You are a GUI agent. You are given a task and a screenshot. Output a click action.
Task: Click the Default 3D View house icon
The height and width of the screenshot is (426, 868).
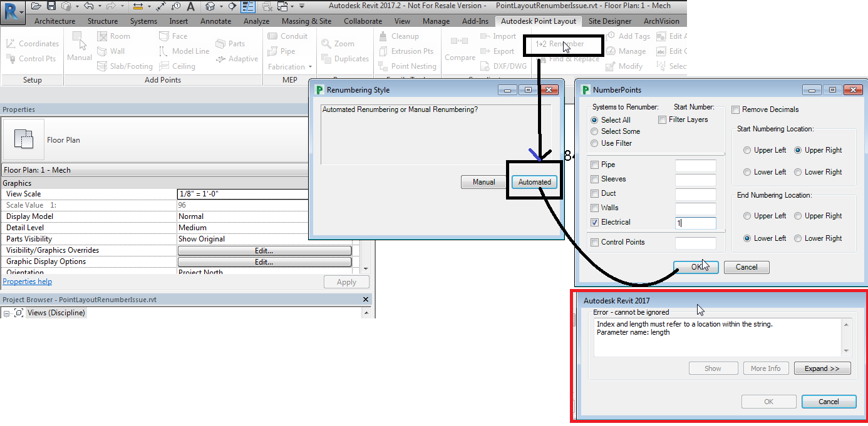(x=210, y=6)
